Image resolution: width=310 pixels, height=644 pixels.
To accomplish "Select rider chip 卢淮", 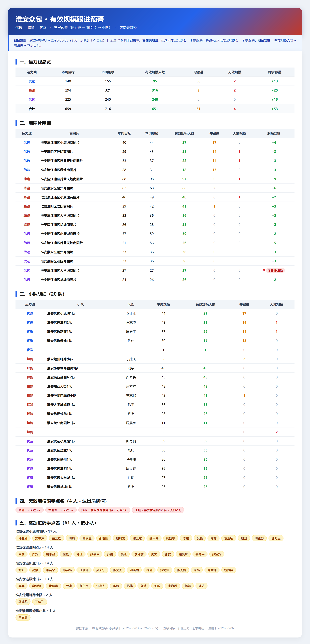I will click(x=21, y=554).
